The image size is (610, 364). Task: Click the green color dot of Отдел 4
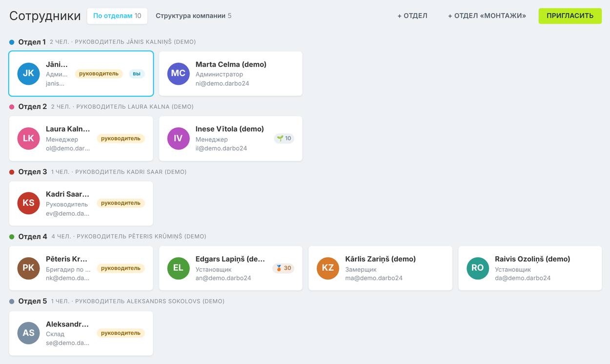pos(12,237)
